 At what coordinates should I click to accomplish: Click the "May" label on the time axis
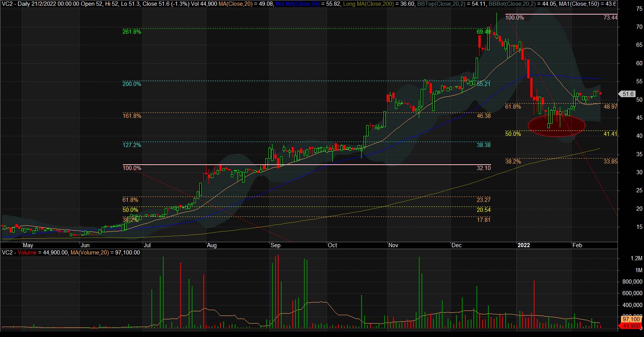[28, 245]
